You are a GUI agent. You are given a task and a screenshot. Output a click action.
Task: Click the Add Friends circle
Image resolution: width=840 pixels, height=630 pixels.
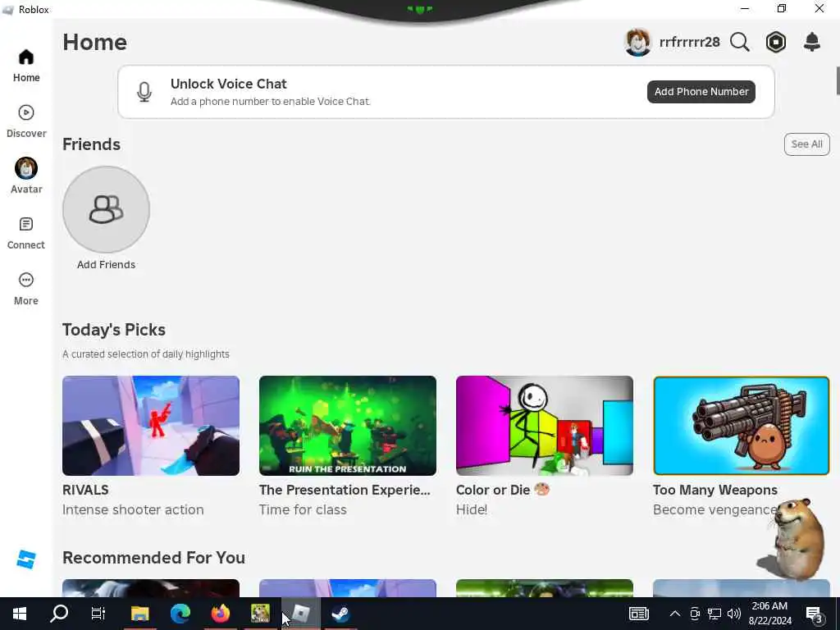pos(106,209)
